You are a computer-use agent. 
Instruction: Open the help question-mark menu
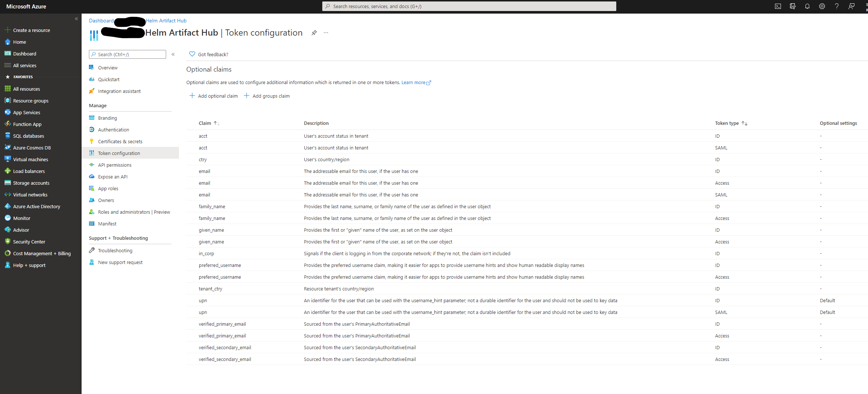837,6
